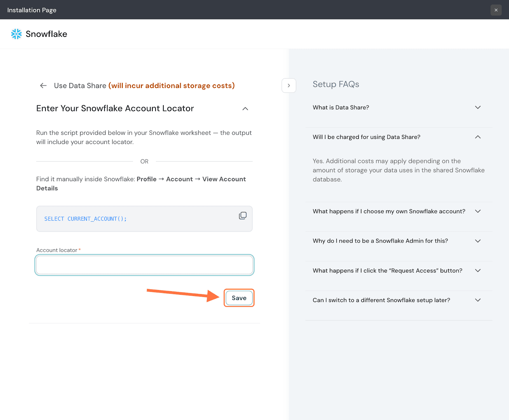
Task: Focus the Account locator input field
Action: pos(144,265)
